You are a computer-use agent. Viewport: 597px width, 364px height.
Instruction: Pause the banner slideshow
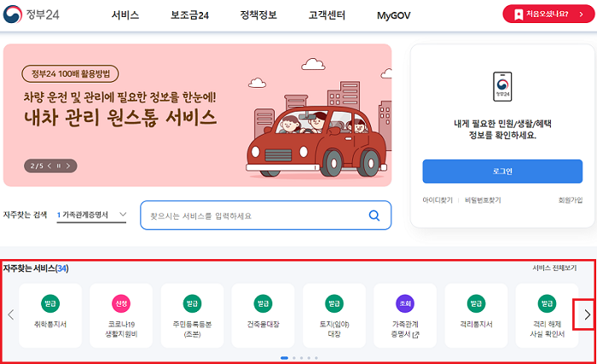click(59, 166)
